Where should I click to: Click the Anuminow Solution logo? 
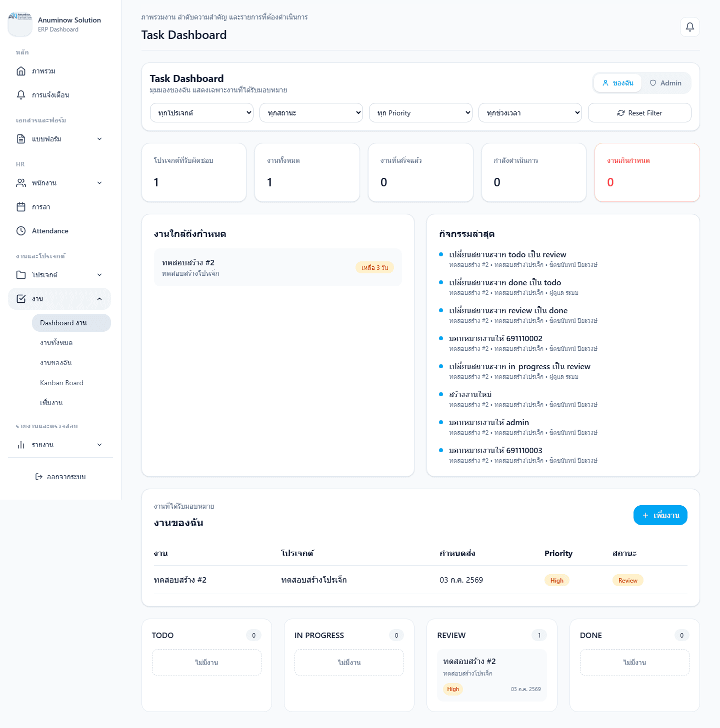pos(20,24)
